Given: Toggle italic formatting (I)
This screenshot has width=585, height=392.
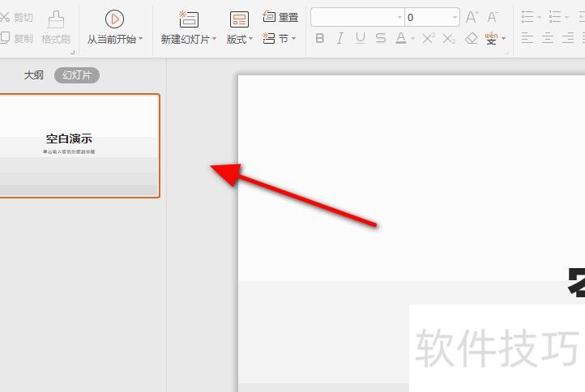Looking at the screenshot, I should point(339,38).
